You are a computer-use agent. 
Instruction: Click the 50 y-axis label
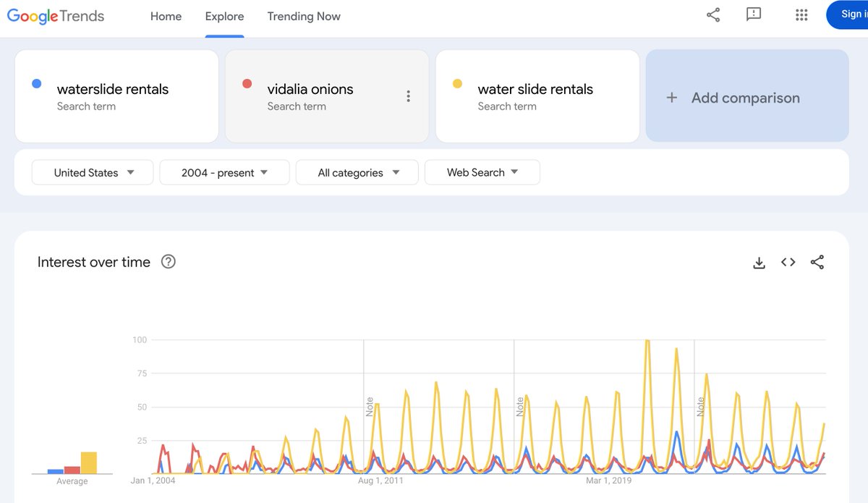tap(142, 407)
